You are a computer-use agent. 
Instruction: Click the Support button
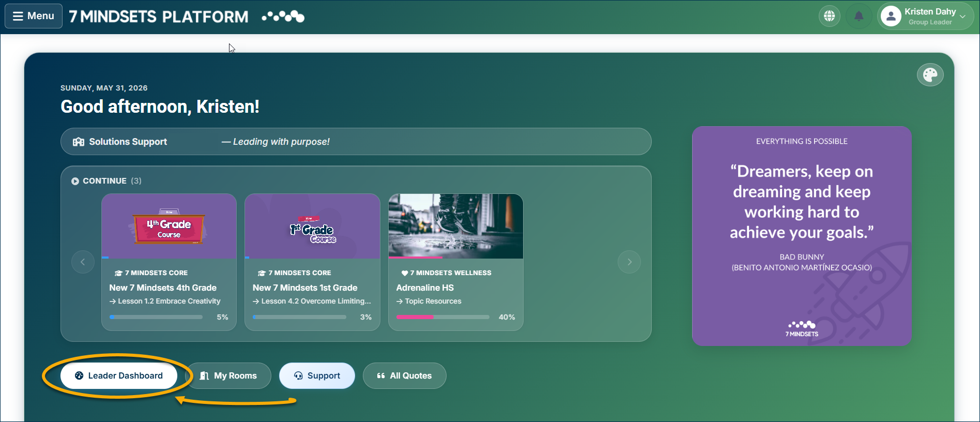[x=317, y=375]
